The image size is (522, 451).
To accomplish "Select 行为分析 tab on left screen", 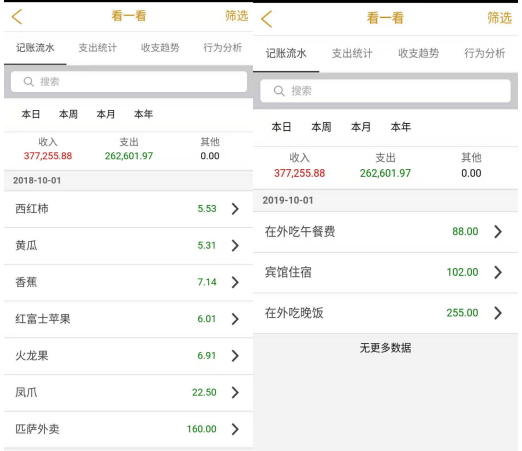I will click(223, 48).
